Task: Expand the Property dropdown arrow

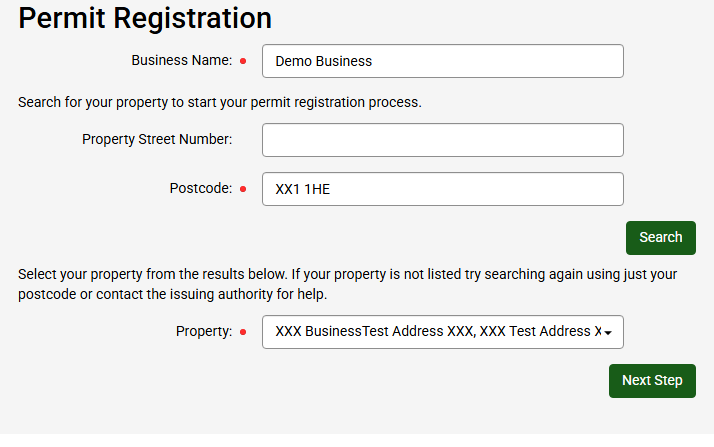Action: point(608,332)
